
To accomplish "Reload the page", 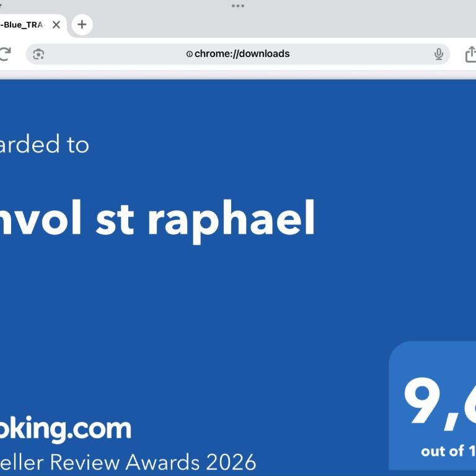I will [5, 54].
